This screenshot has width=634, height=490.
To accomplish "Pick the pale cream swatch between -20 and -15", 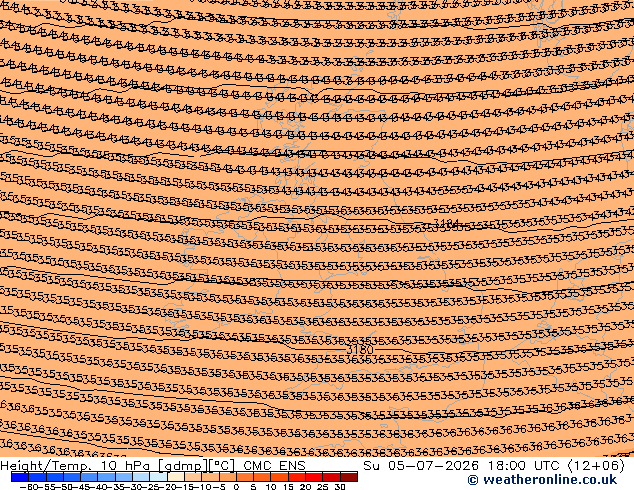I will (176, 477).
